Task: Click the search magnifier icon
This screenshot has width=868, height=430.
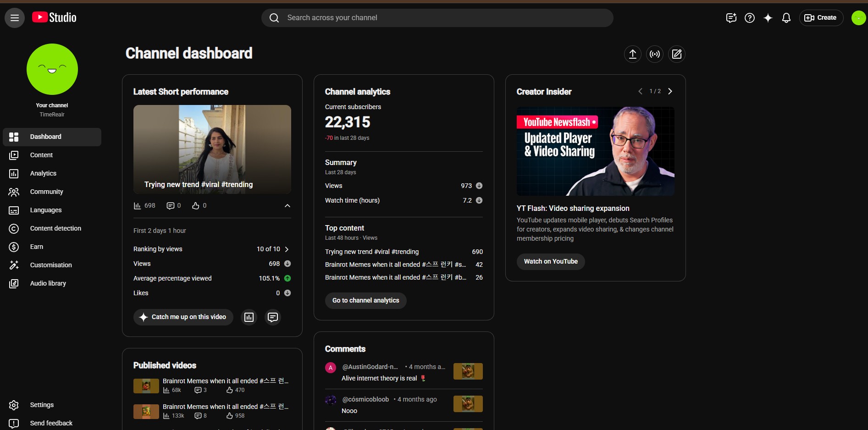Action: [274, 18]
